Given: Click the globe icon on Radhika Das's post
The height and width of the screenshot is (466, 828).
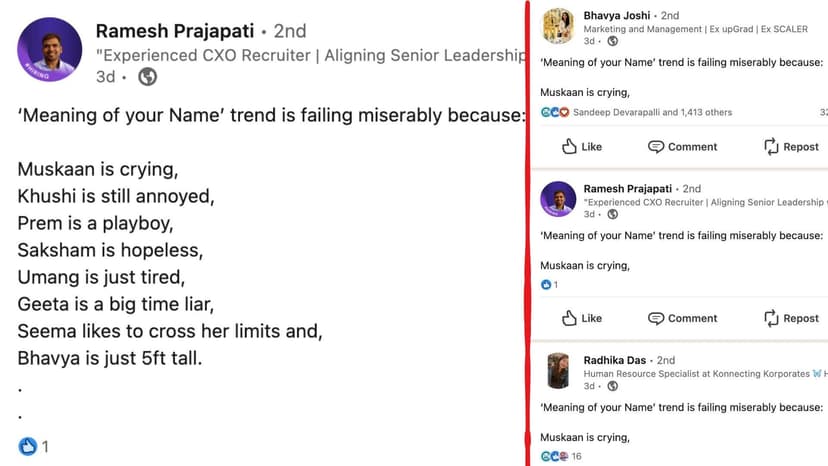Looking at the screenshot, I should [x=613, y=386].
